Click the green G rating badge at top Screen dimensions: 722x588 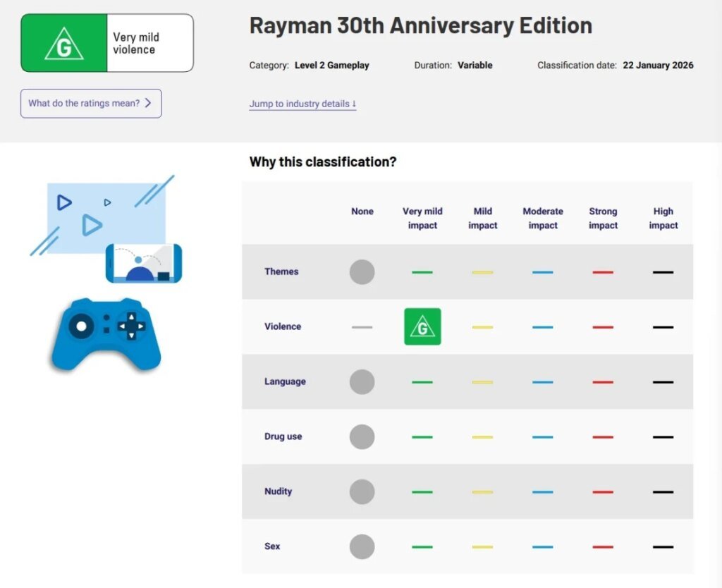[64, 43]
